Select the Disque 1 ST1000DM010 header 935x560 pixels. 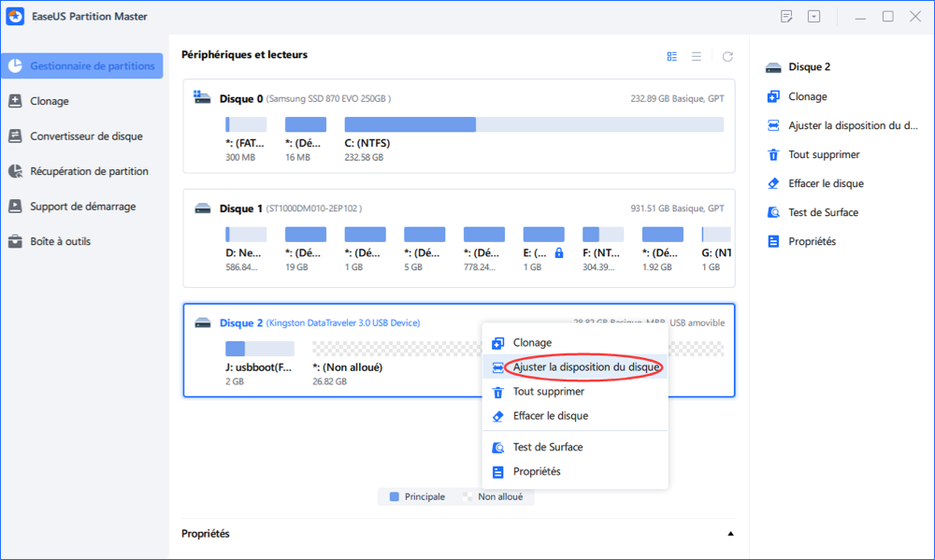coord(291,208)
